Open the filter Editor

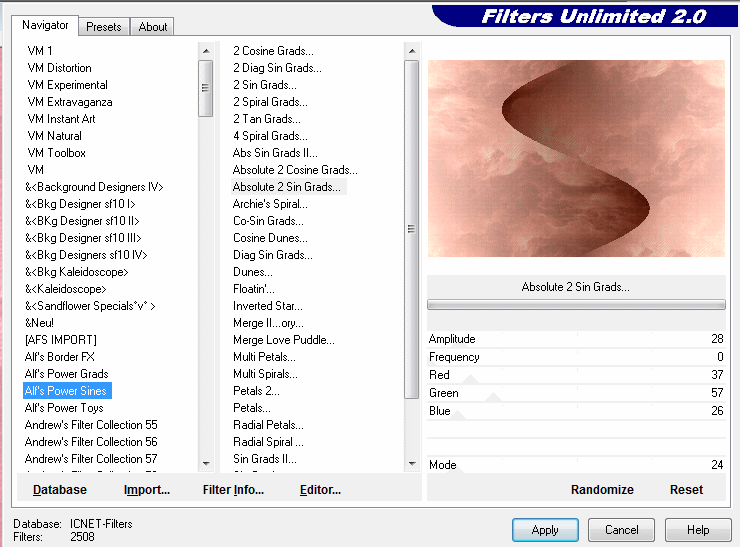[320, 490]
